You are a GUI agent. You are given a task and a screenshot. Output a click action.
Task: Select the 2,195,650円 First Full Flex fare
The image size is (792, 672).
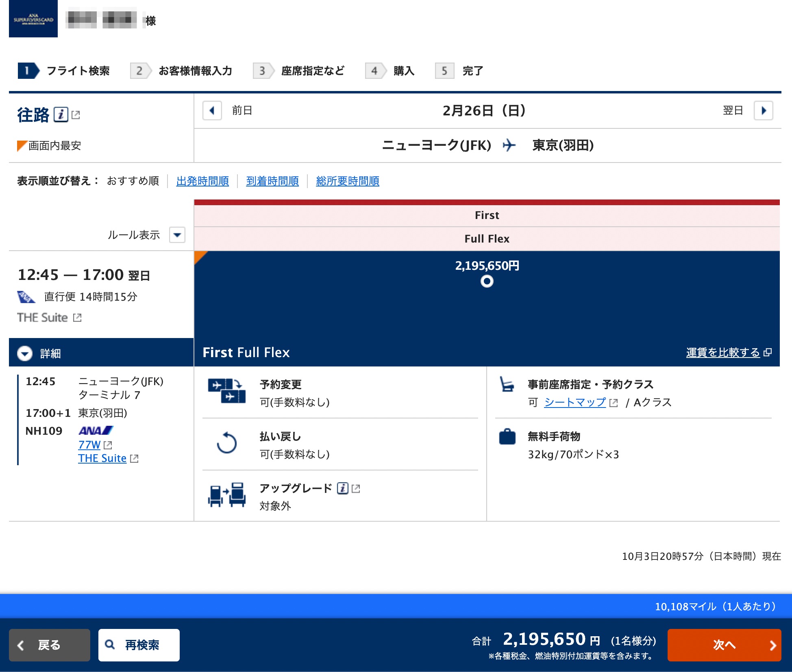coord(487,281)
